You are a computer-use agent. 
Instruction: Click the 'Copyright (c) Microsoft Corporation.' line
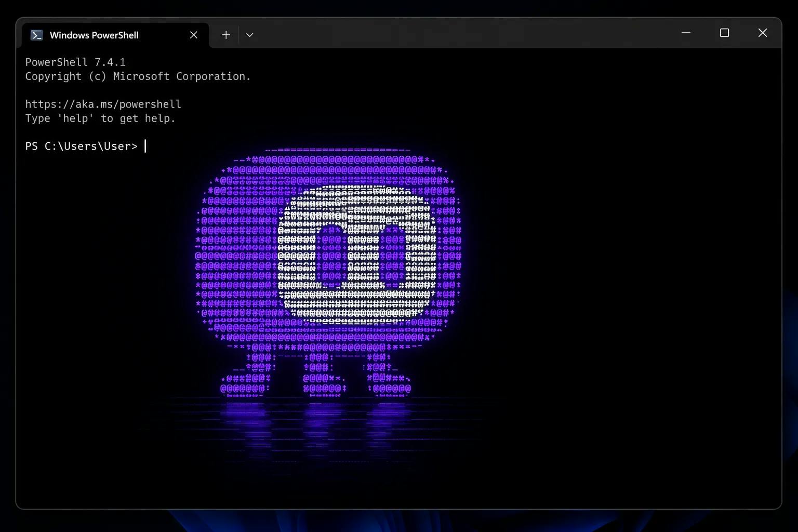click(138, 76)
